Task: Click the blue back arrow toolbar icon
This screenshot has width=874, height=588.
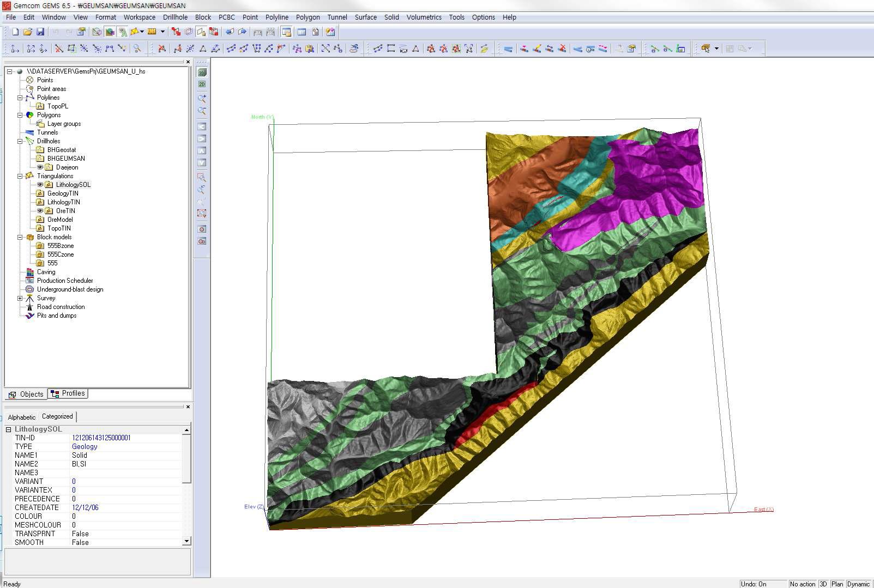Action: pos(230,32)
